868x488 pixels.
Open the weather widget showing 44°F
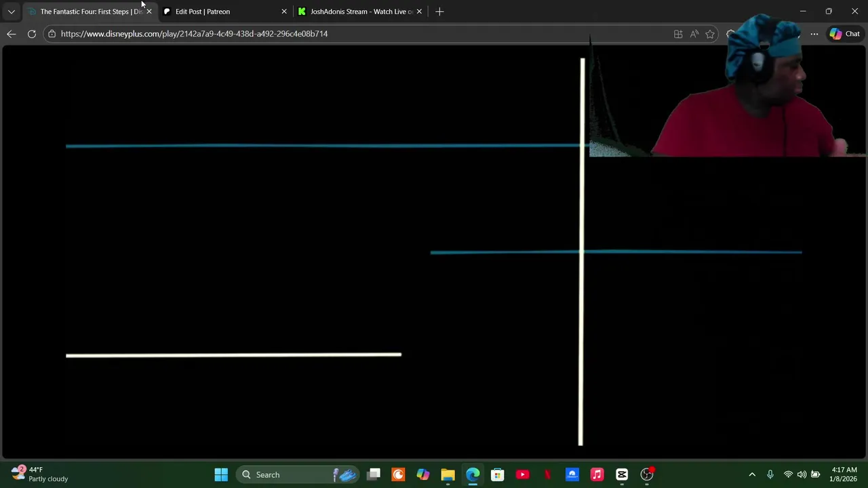39,474
